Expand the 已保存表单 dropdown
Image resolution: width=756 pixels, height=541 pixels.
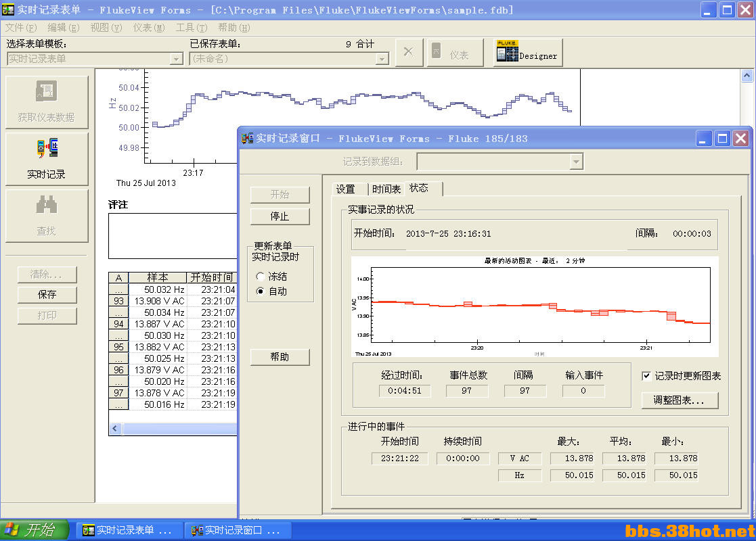[x=382, y=59]
